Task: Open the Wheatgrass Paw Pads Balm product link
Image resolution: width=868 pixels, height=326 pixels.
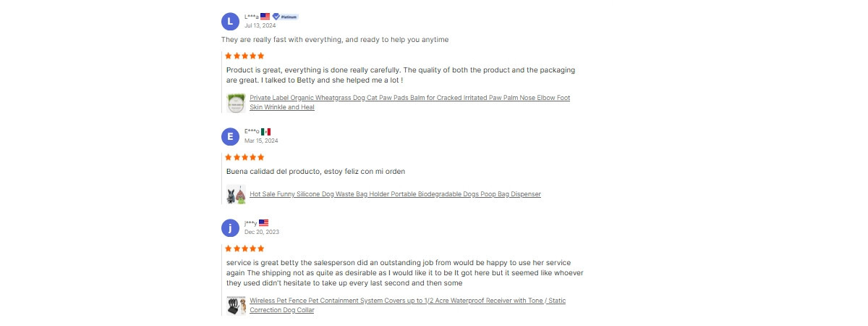Action: click(409, 98)
